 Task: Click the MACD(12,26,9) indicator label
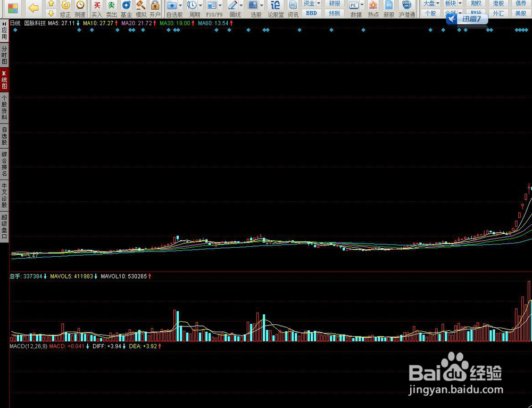coord(29,346)
